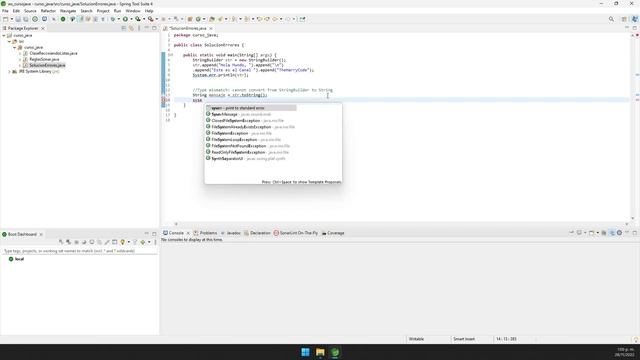
Task: Click the green Run toolbar icon
Action: [x=125, y=19]
